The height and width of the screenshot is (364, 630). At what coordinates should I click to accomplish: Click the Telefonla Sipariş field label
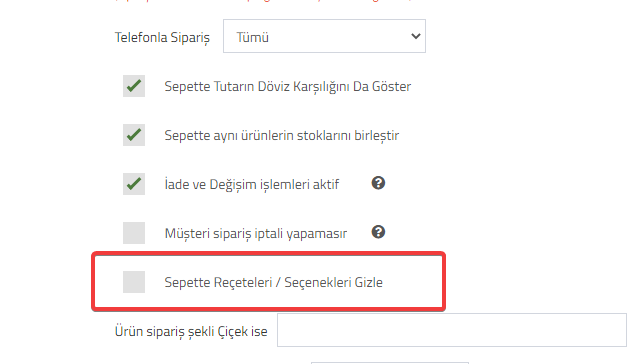tap(162, 37)
